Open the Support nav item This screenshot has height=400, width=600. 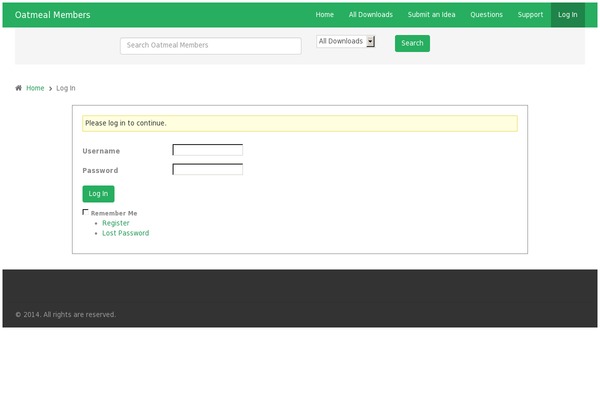coord(530,15)
